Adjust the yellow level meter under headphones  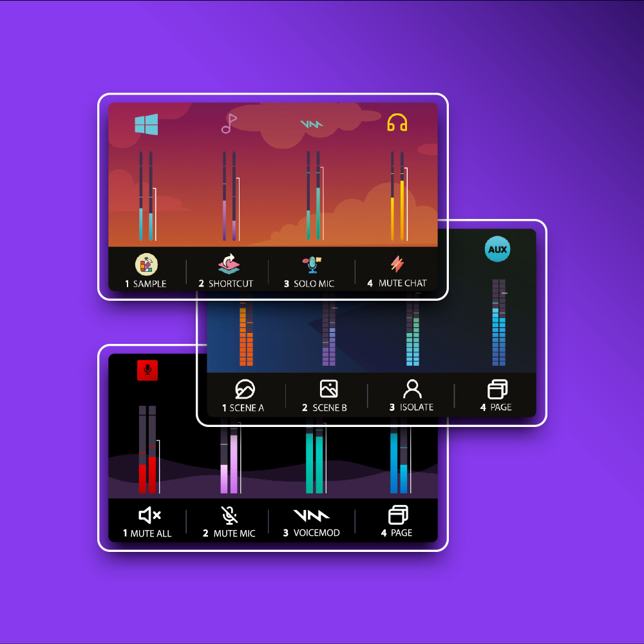point(399,196)
